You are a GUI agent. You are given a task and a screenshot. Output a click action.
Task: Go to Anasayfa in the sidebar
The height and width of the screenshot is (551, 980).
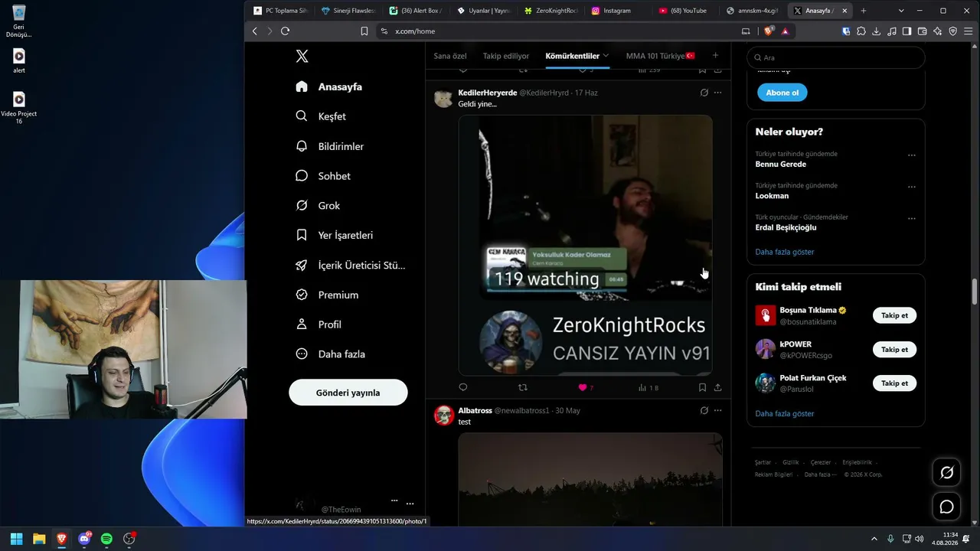(329, 86)
